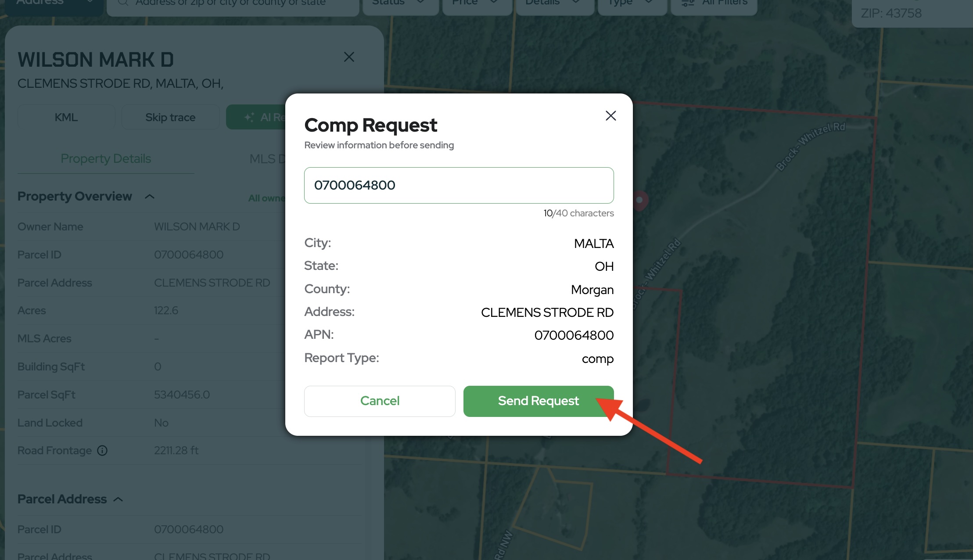Screen dimensions: 973x560
Task: Open the Type filter dropdown
Action: coord(632,4)
